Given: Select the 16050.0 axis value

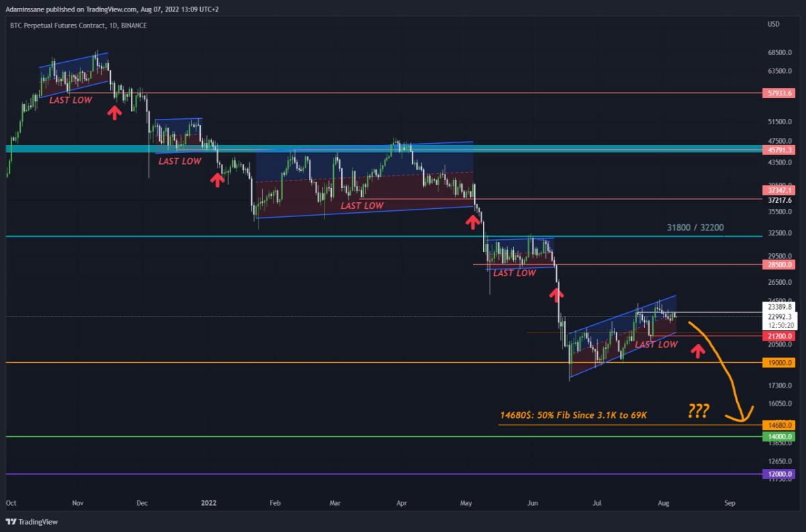Looking at the screenshot, I should pos(780,404).
